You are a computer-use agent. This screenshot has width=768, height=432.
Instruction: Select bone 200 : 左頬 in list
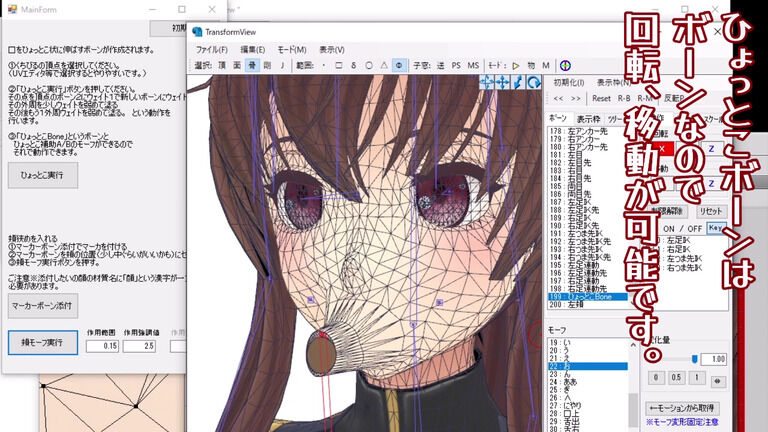pyautogui.click(x=587, y=305)
